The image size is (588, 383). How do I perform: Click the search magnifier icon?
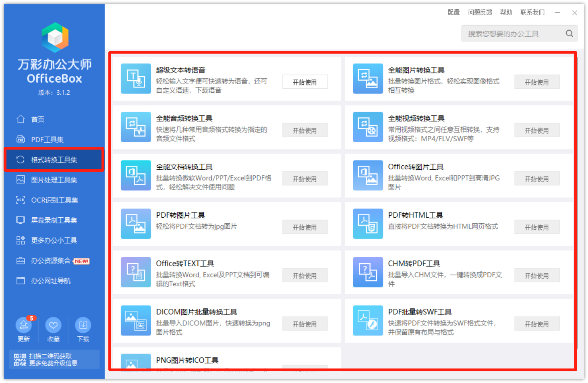coord(569,33)
